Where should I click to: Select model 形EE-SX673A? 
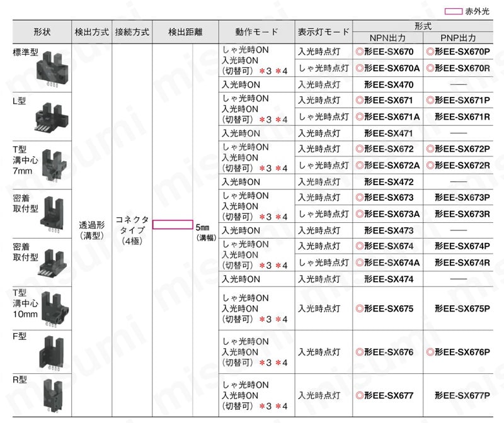pos(392,214)
